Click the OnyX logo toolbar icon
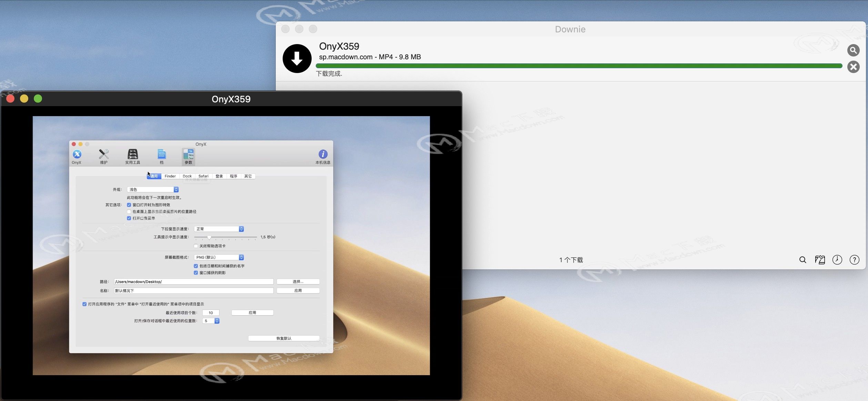 coord(77,156)
